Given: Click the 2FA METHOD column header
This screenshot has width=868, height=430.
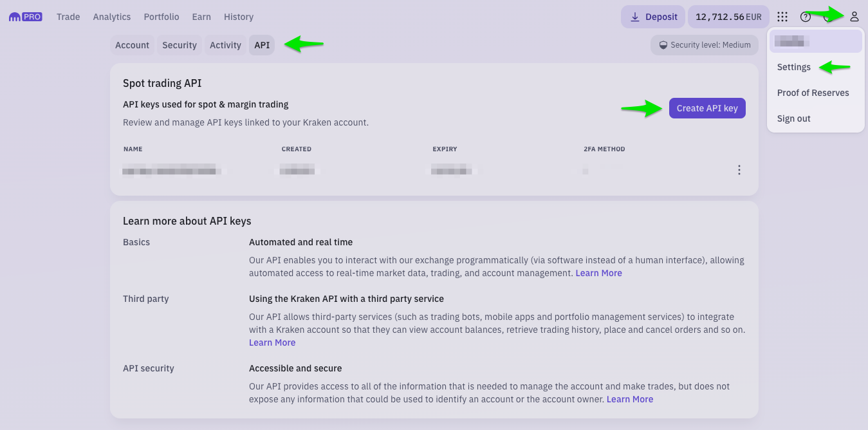Looking at the screenshot, I should coord(604,149).
